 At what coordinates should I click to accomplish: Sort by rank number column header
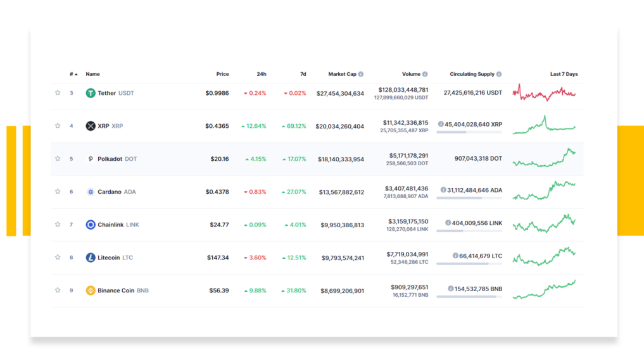click(x=73, y=74)
